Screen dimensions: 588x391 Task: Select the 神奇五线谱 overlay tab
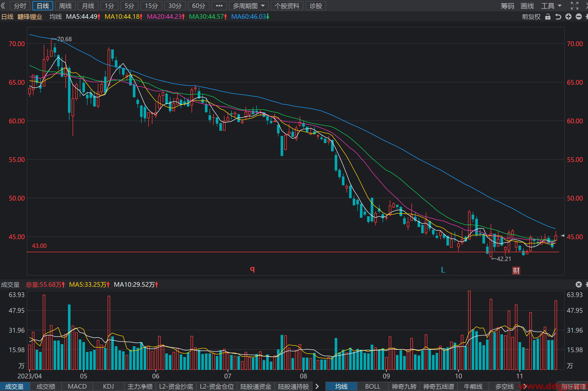click(439, 387)
